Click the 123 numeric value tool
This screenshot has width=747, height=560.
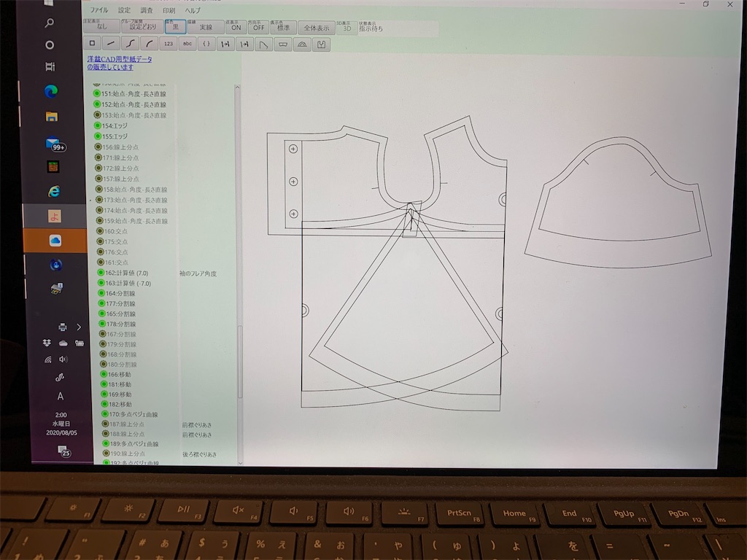[169, 44]
